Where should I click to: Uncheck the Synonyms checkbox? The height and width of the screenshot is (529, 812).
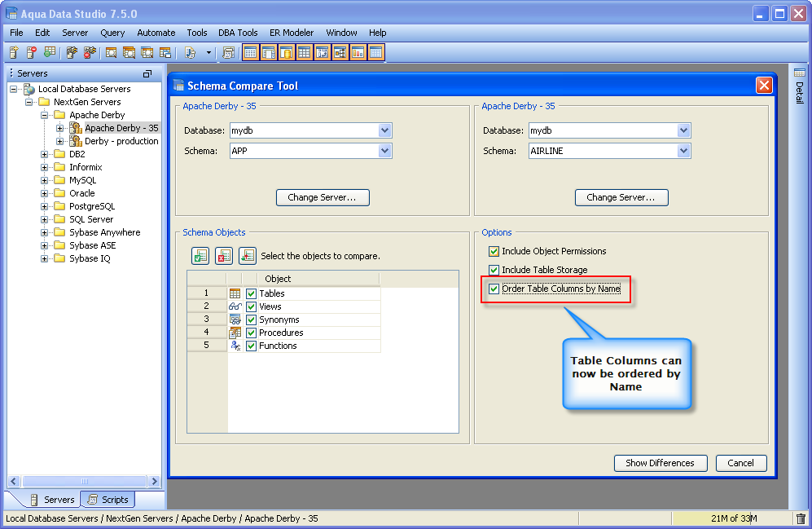pos(251,320)
